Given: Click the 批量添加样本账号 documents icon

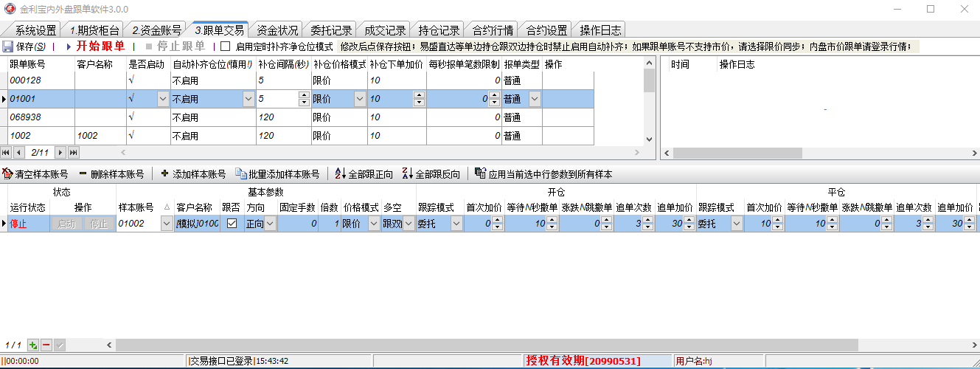Looking at the screenshot, I should pyautogui.click(x=241, y=174).
